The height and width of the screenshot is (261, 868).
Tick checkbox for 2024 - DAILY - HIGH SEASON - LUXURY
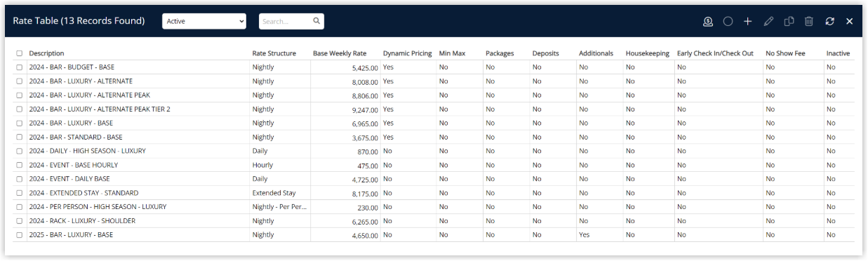(x=20, y=151)
